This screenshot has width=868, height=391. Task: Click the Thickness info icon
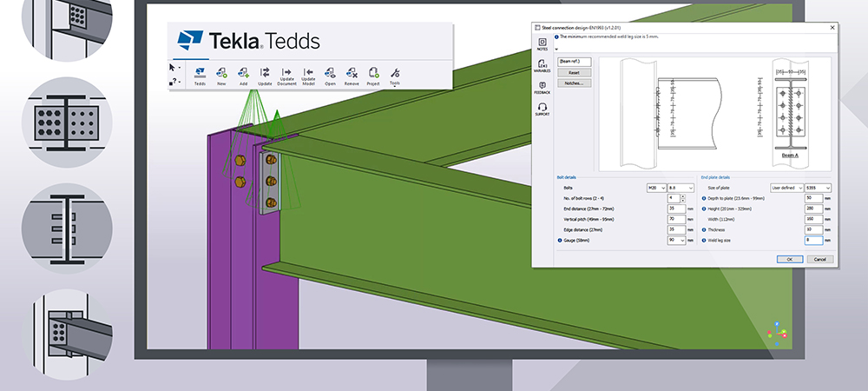[704, 230]
